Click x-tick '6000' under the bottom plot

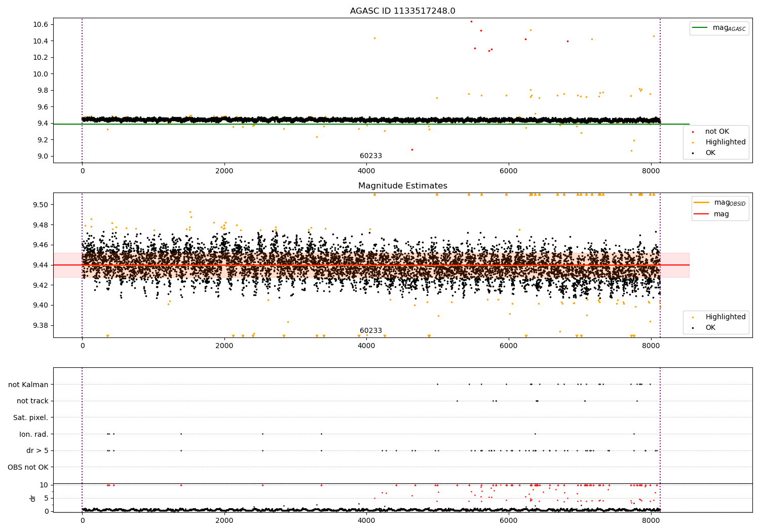(509, 521)
